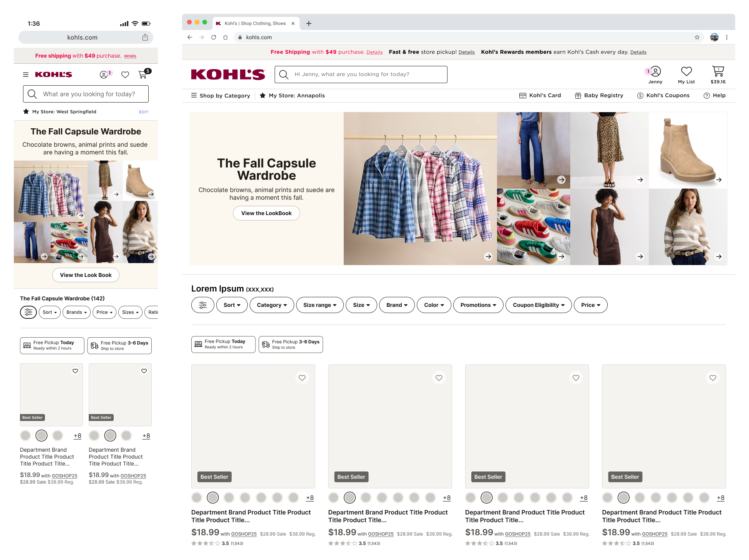Click the My List heart icon
Screen dimensions: 749x560
click(x=686, y=72)
